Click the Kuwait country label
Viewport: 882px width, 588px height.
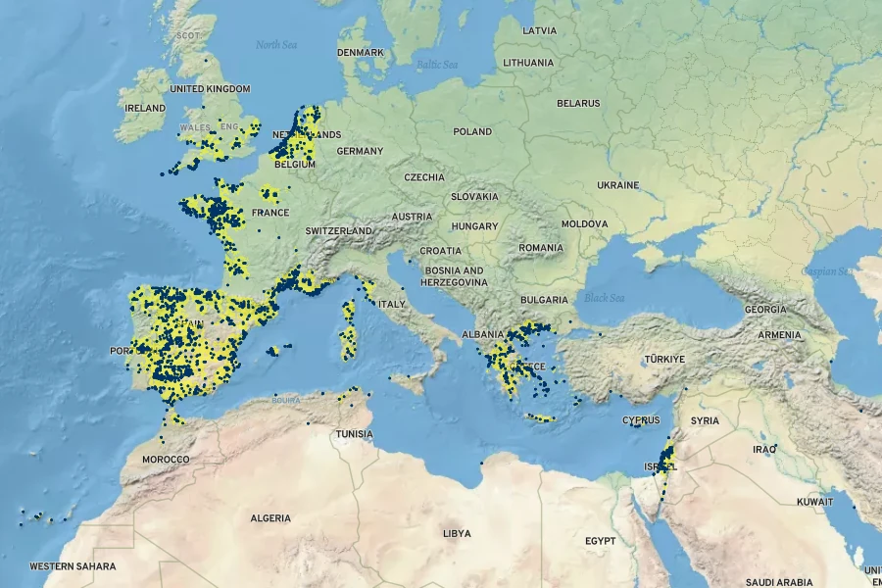pyautogui.click(x=814, y=501)
